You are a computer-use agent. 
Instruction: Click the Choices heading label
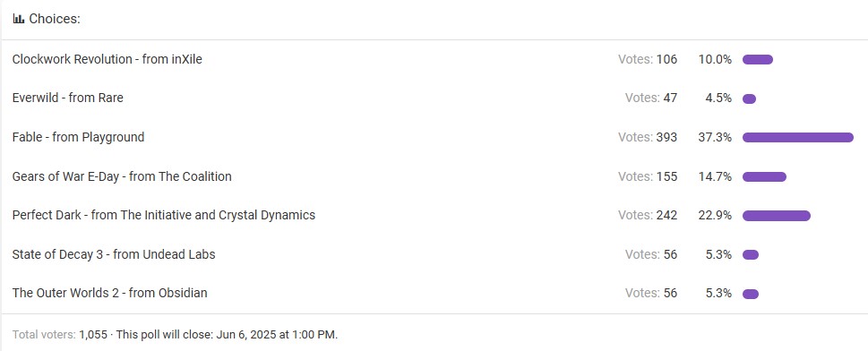point(55,19)
